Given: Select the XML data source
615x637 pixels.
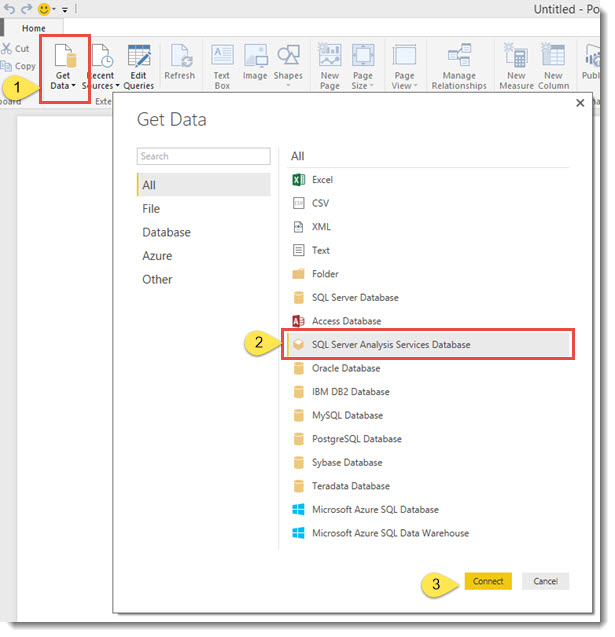Looking at the screenshot, I should (x=429, y=227).
